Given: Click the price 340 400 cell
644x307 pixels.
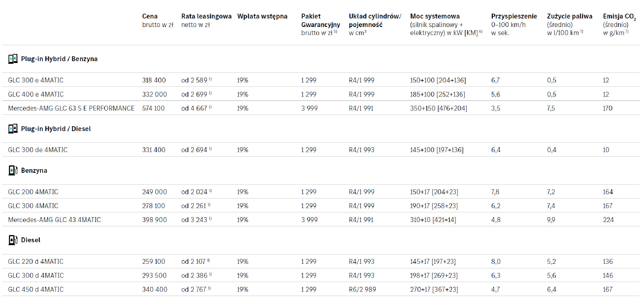Looking at the screenshot, I should point(155,289).
